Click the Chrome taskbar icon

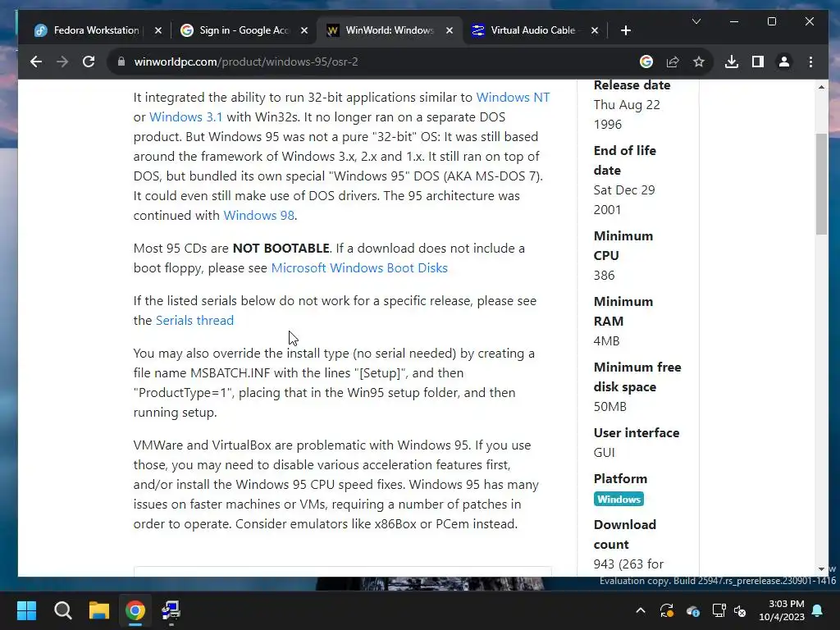(x=135, y=610)
